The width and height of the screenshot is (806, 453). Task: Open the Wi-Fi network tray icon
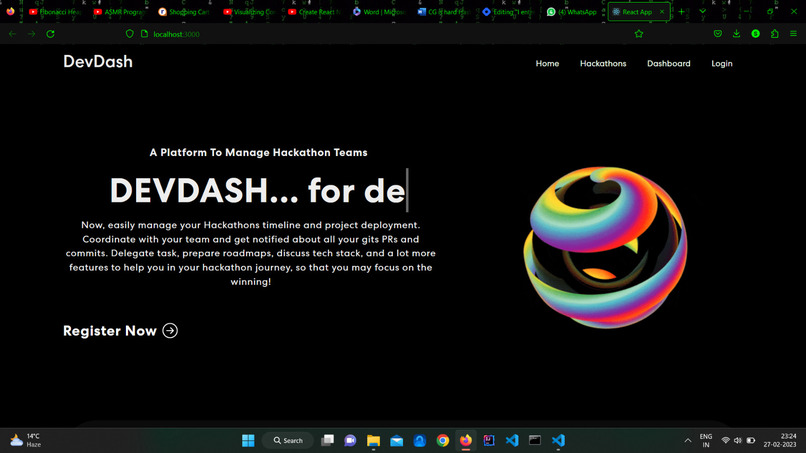tap(726, 441)
